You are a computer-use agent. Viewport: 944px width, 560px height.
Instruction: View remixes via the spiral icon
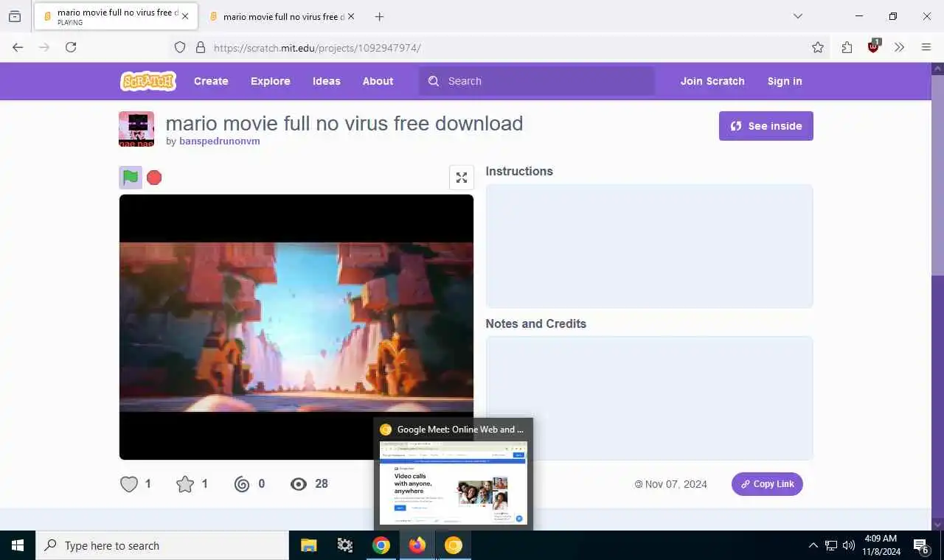tap(242, 484)
